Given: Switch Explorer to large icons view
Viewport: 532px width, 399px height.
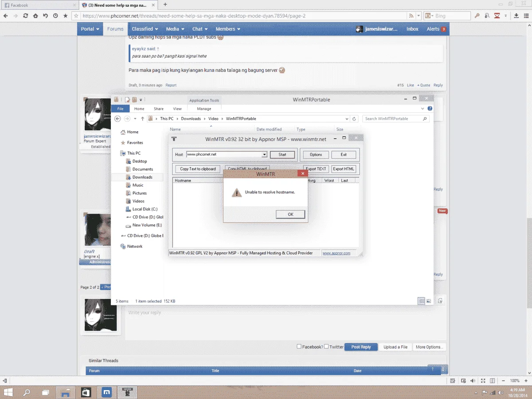Looking at the screenshot, I should pos(428,301).
